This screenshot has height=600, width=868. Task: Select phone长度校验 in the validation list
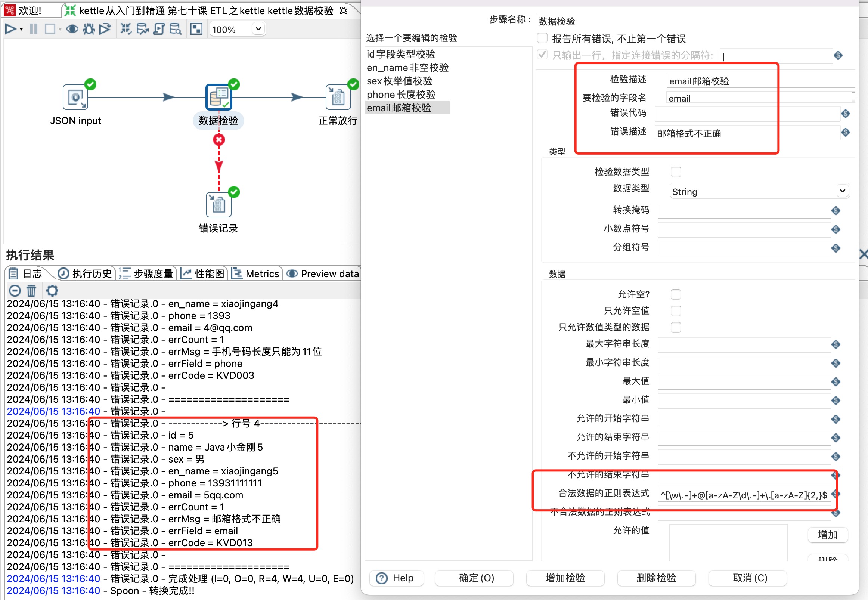(x=401, y=95)
